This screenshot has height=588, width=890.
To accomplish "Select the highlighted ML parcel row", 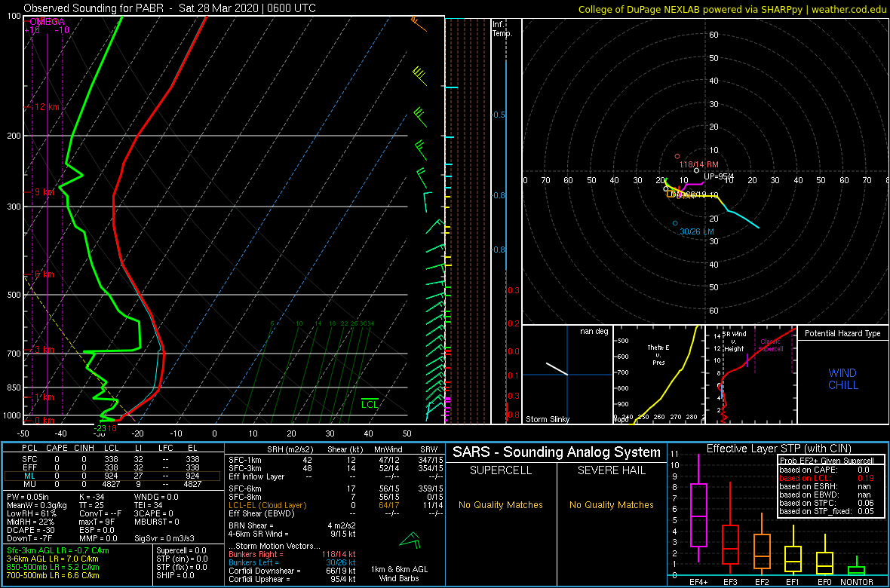I will point(113,476).
